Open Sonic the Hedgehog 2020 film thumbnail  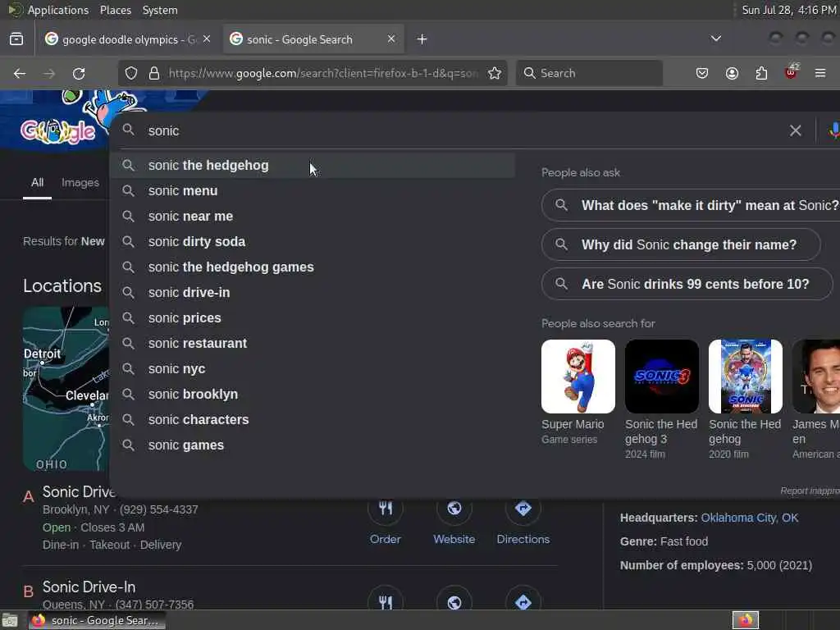point(745,376)
